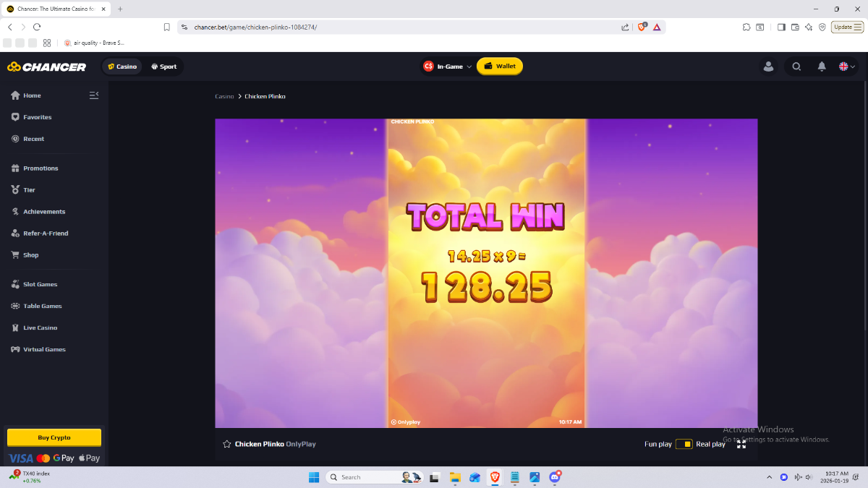Click the Casino breadcrumb link
Image resolution: width=868 pixels, height=488 pixels.
[224, 96]
